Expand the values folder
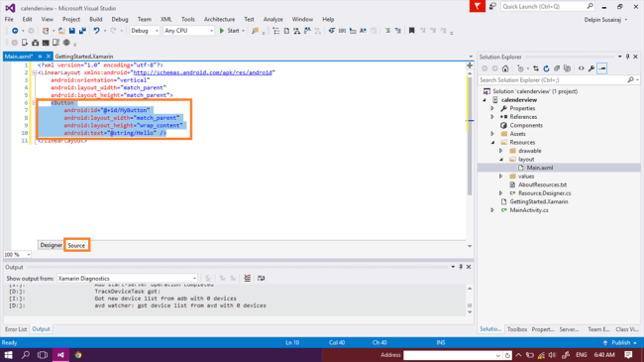 point(501,177)
